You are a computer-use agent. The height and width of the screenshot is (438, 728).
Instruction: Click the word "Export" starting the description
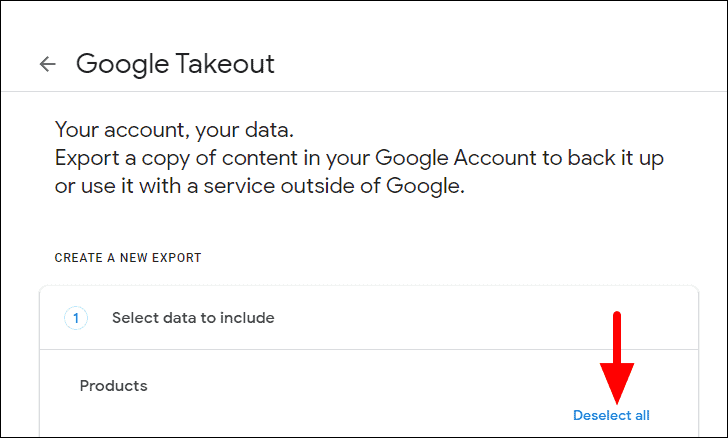[87, 158]
